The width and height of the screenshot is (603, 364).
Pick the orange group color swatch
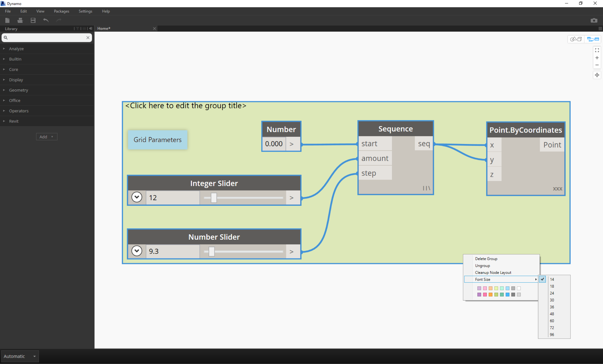click(x=490, y=295)
